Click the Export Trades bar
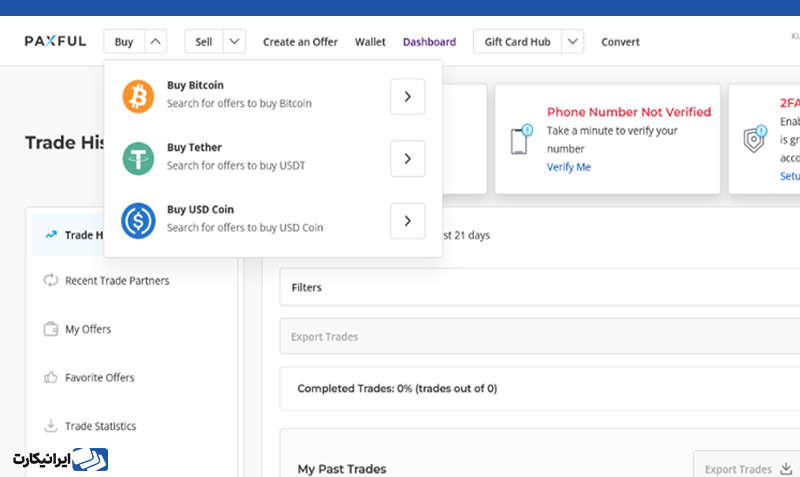 pyautogui.click(x=540, y=336)
